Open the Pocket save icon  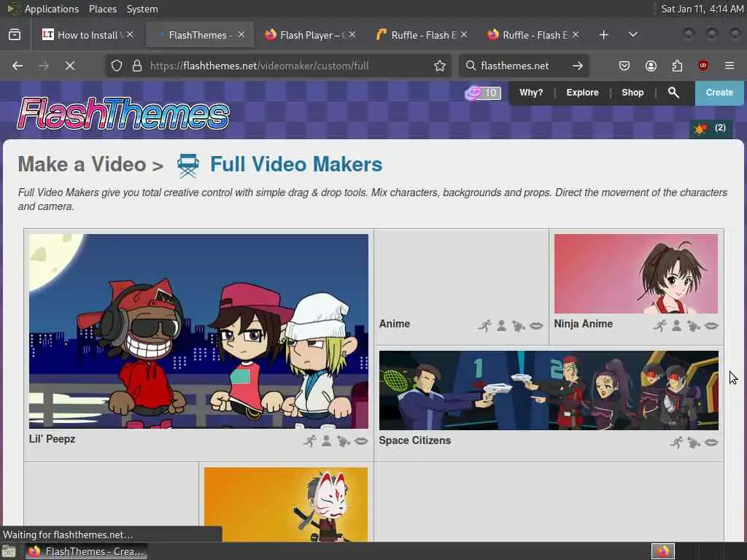point(624,66)
